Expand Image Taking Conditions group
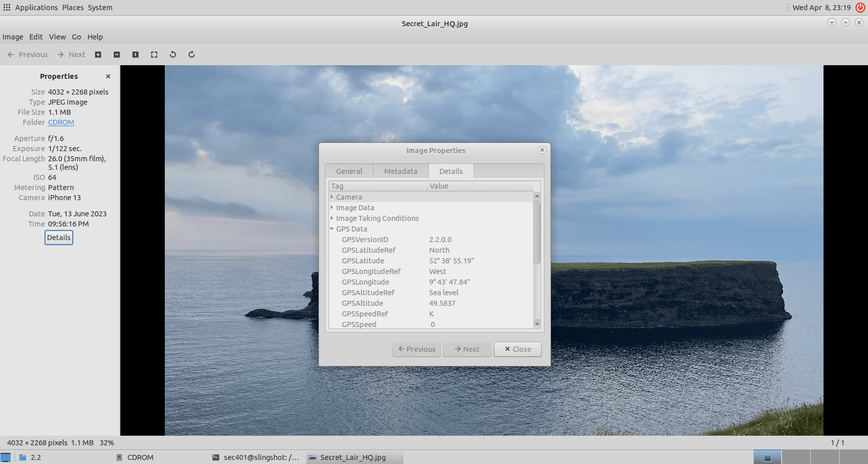This screenshot has height=464, width=868. pyautogui.click(x=332, y=218)
